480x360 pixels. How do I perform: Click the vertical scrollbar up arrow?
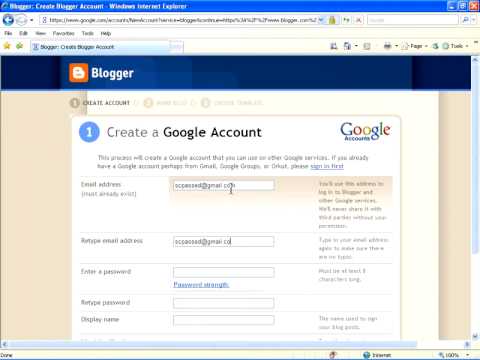click(475, 59)
